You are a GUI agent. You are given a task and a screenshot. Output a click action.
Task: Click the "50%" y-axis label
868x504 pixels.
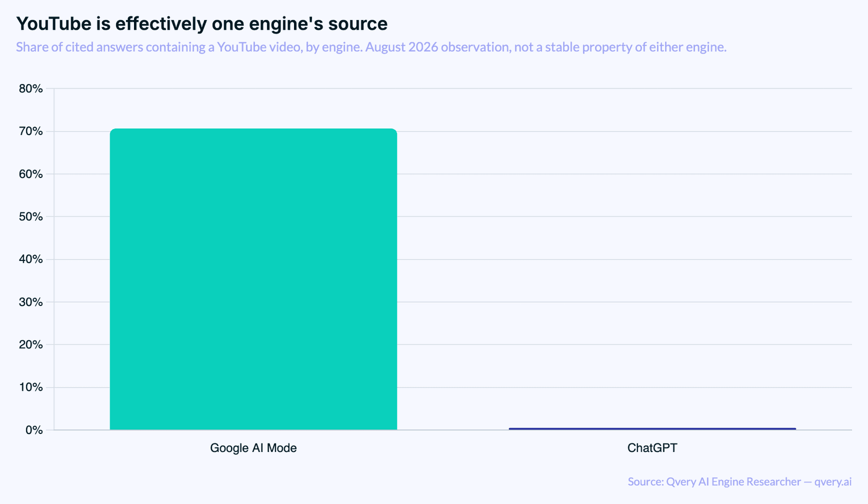[x=31, y=216]
